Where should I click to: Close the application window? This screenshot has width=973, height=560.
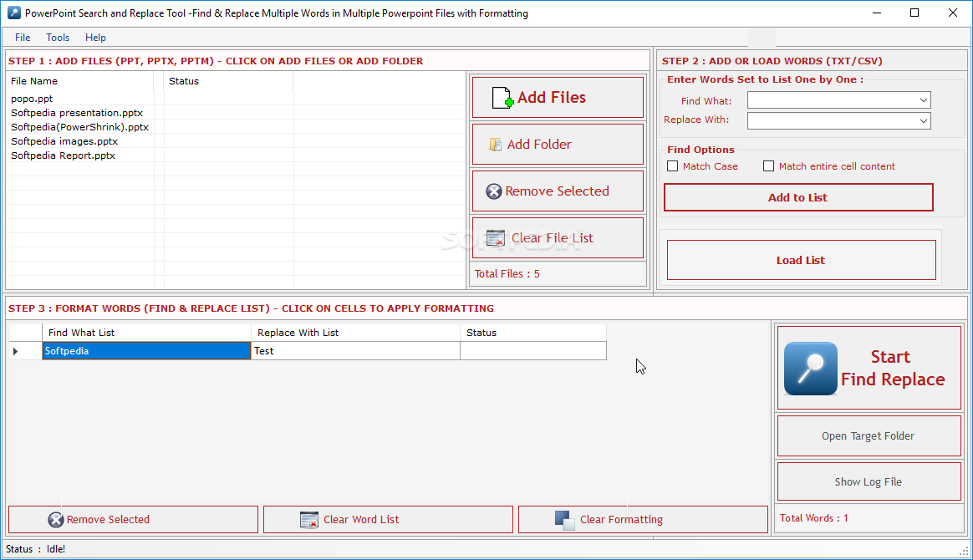point(953,13)
